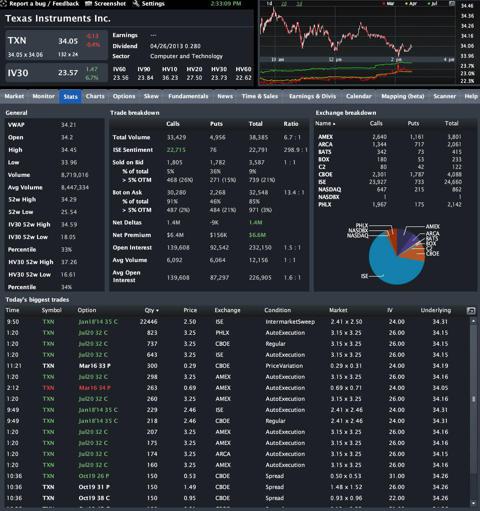The image size is (480, 511).
Task: Toggle the Apr series in the chart legend
Action: pyautogui.click(x=411, y=4)
